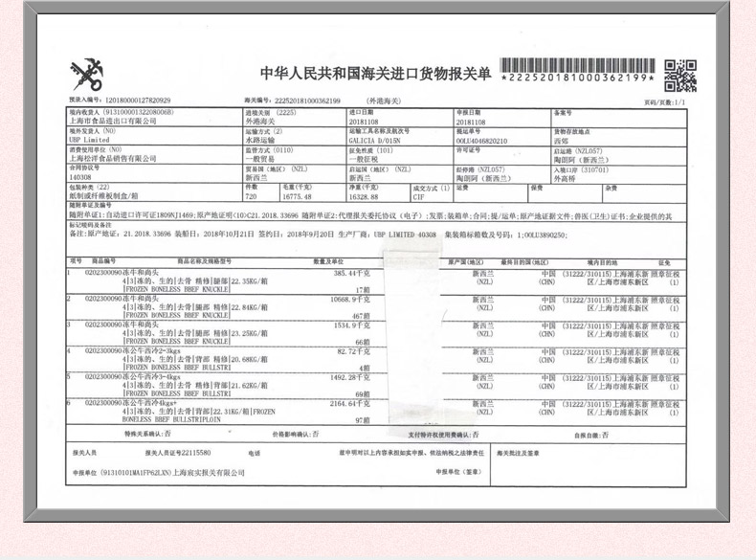756x560 pixels.
Task: Click the 合同协议号 140308 cell
Action: [155, 173]
